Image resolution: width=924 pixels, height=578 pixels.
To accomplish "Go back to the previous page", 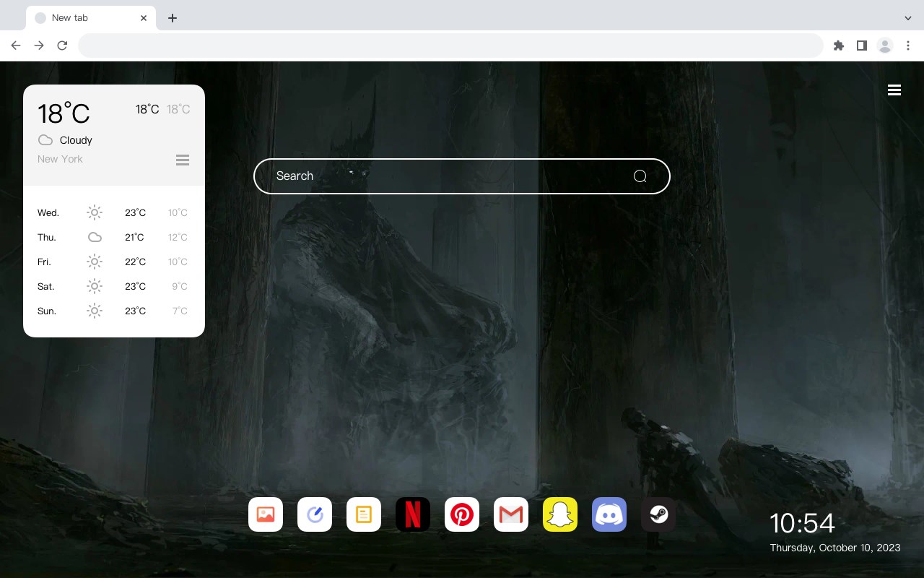I will pyautogui.click(x=16, y=46).
